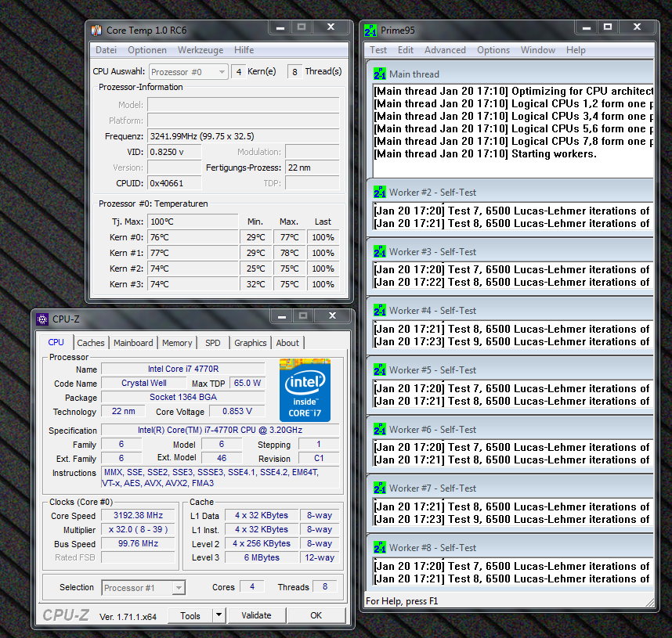Switch to the Mainboard tab
The height and width of the screenshot is (638, 672).
tap(133, 343)
